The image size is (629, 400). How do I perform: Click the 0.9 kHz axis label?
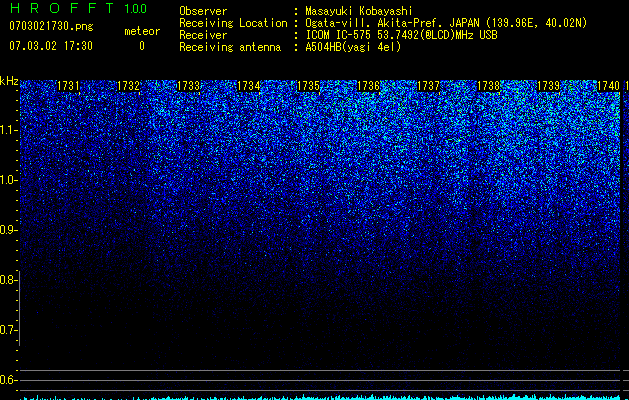[x=8, y=230]
